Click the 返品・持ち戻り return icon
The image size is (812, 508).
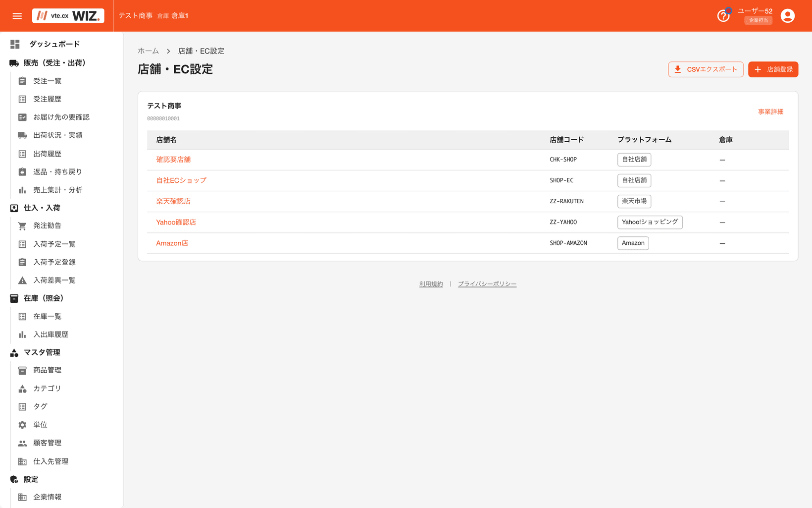pos(22,171)
